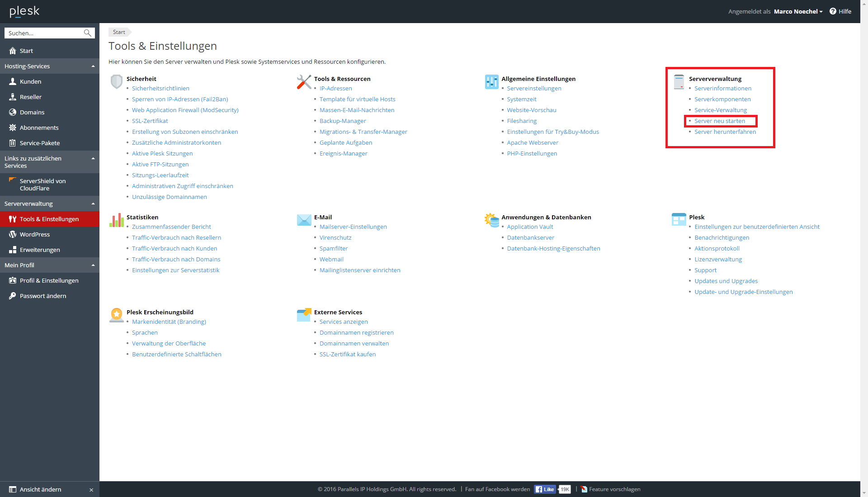Collapse the Hosting-Services sidebar section
The image size is (868, 497).
click(x=93, y=66)
